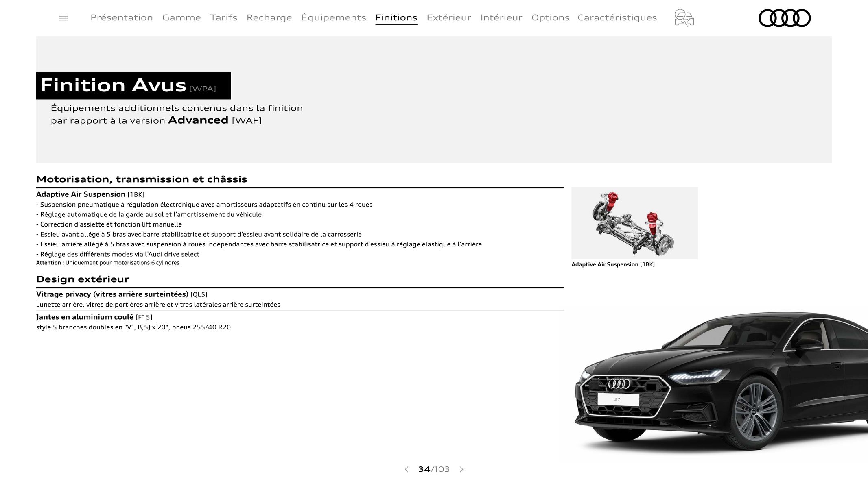Viewport: 868px width, 488px height.
Task: Select the Finitions tab
Action: 396,17
